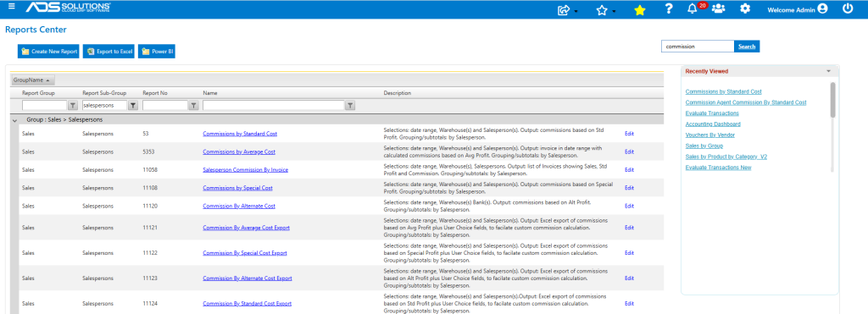
Task: Open the users group icon
Action: click(x=718, y=8)
